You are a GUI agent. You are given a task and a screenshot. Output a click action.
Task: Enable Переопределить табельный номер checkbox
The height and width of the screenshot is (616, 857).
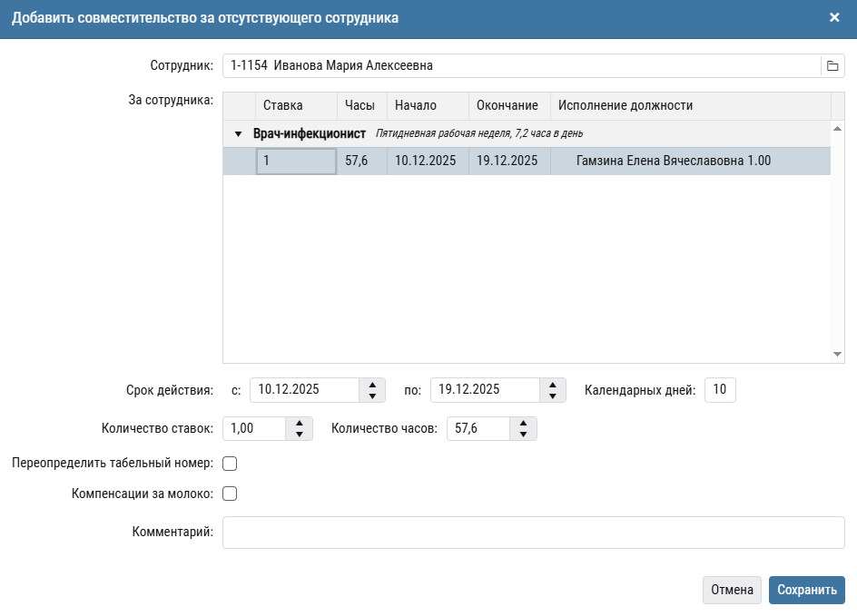(x=230, y=464)
